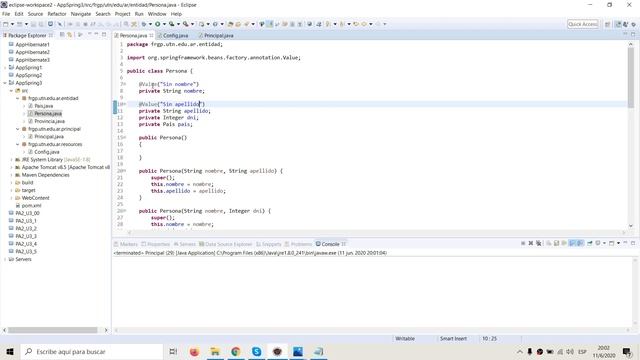This screenshot has width=640, height=360.
Task: Expand the Maven Dependencies node
Action: point(11,175)
